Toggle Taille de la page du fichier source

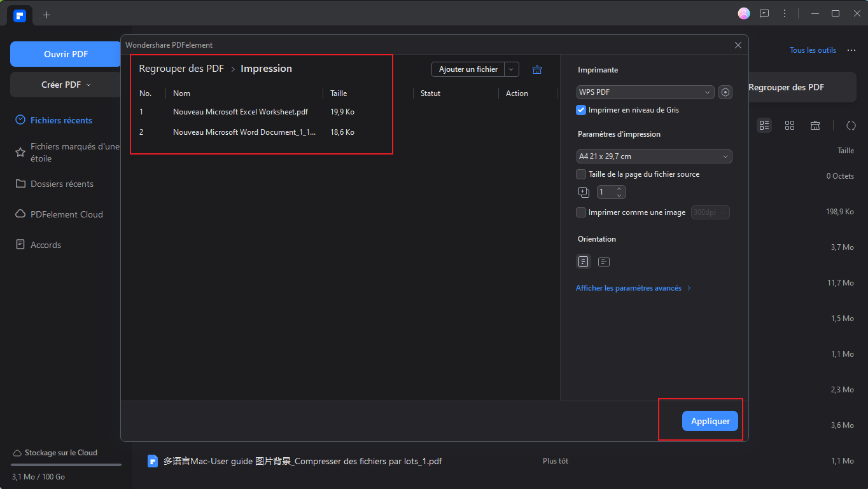point(581,174)
